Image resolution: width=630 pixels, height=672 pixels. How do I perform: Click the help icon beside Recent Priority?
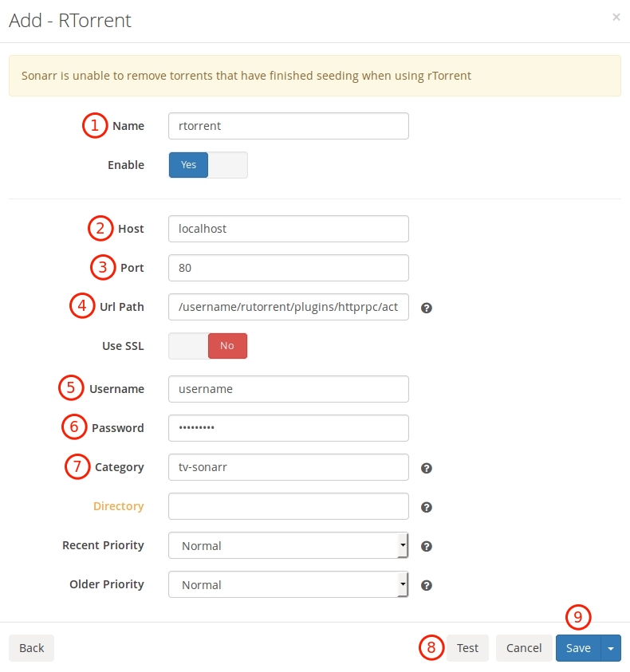click(x=427, y=546)
